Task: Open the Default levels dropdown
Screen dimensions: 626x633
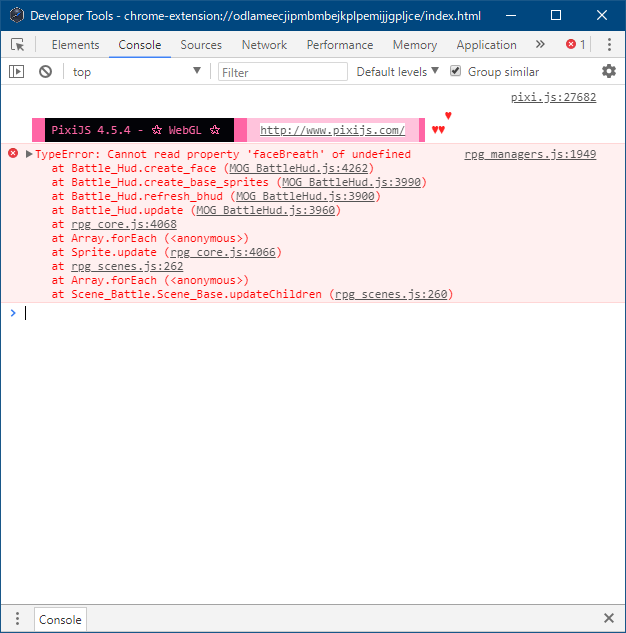Action: pyautogui.click(x=398, y=72)
